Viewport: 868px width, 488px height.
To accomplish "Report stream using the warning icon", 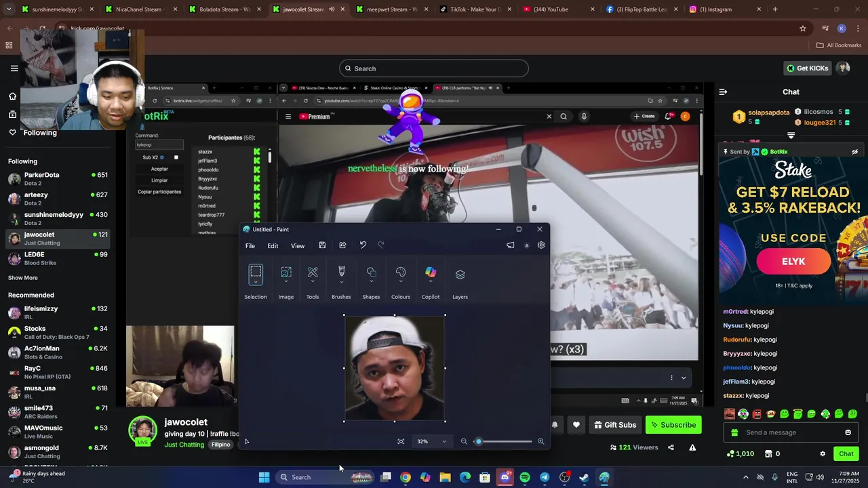I will click(x=692, y=447).
